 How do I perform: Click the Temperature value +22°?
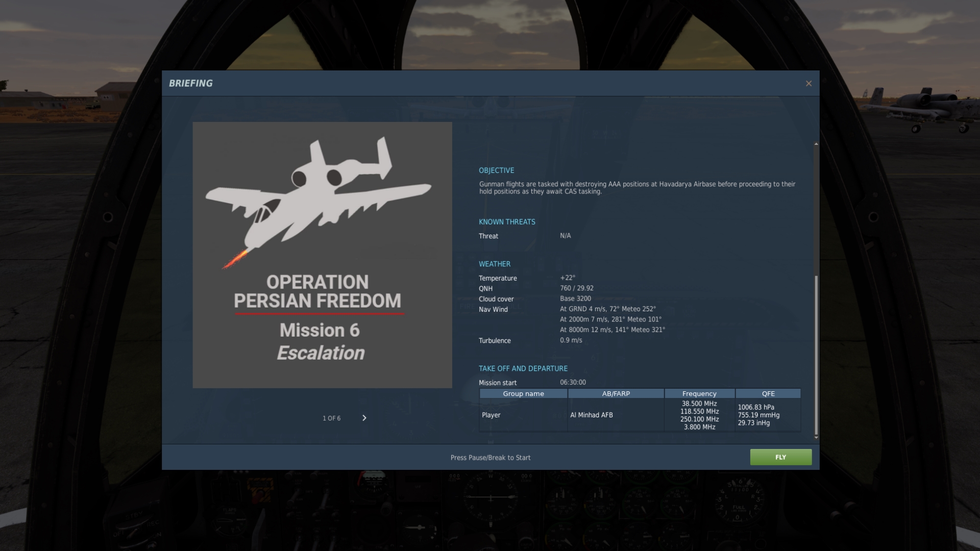coord(568,278)
